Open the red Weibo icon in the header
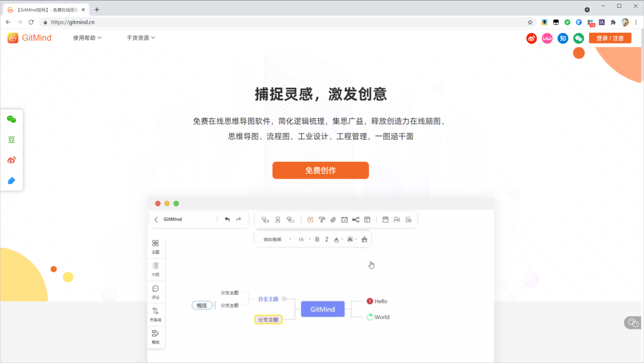The image size is (644, 363). tap(531, 38)
